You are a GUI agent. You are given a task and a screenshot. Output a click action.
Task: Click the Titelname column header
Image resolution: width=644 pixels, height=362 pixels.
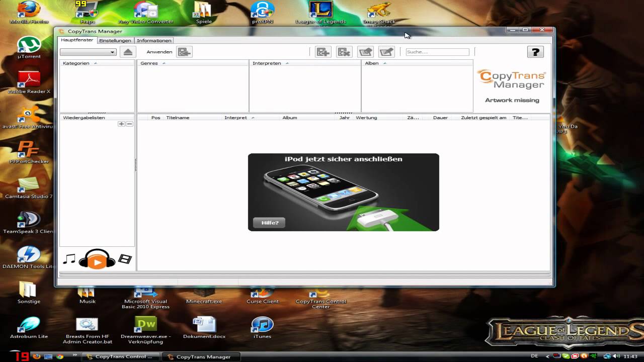[x=193, y=118]
